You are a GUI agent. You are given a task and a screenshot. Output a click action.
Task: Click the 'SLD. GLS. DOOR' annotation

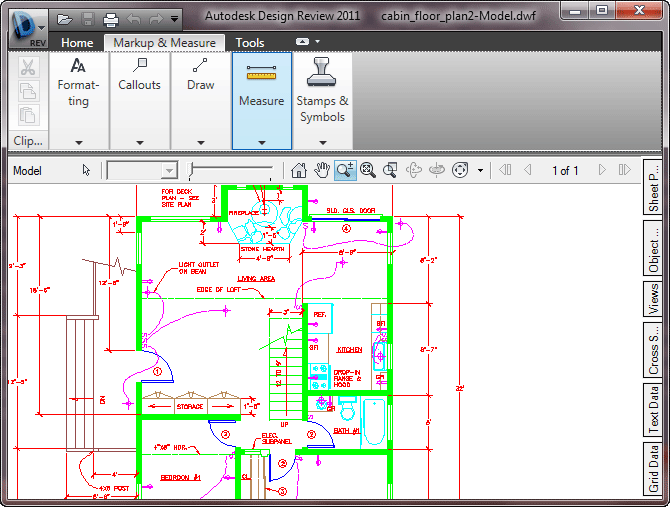[x=351, y=211]
